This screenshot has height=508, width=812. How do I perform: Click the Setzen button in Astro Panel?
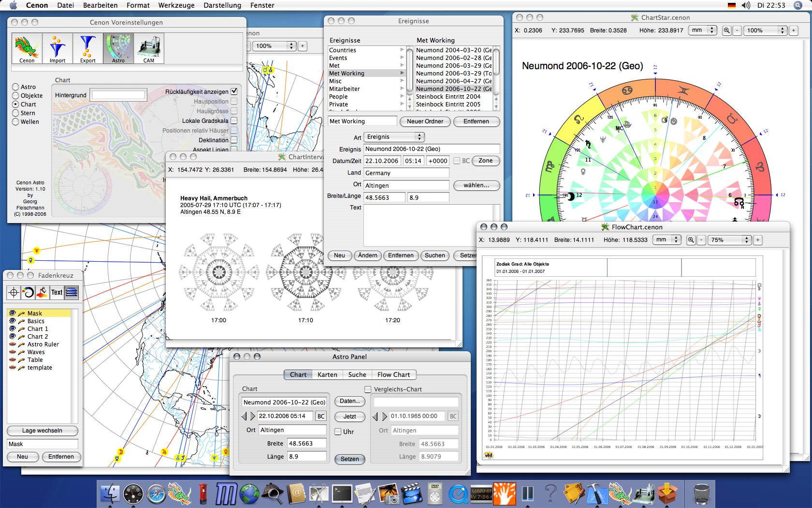tap(349, 459)
